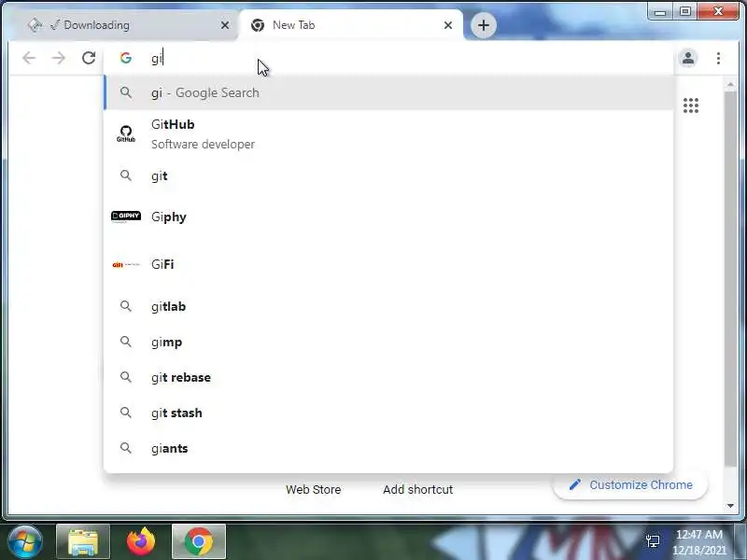Image resolution: width=747 pixels, height=560 pixels.
Task: Open a new tab with plus button
Action: coord(484,25)
